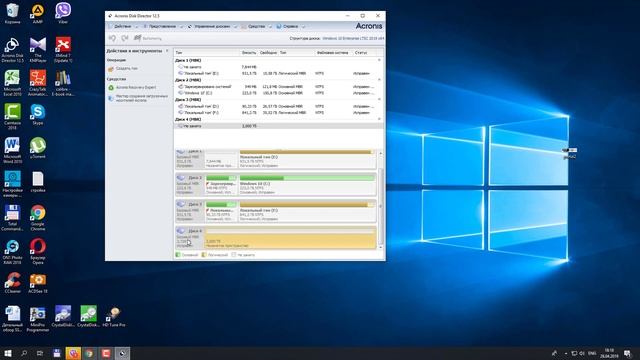Viewport: 640px width, 360px height.
Task: Open the AIMP desktop icon
Action: click(38, 13)
